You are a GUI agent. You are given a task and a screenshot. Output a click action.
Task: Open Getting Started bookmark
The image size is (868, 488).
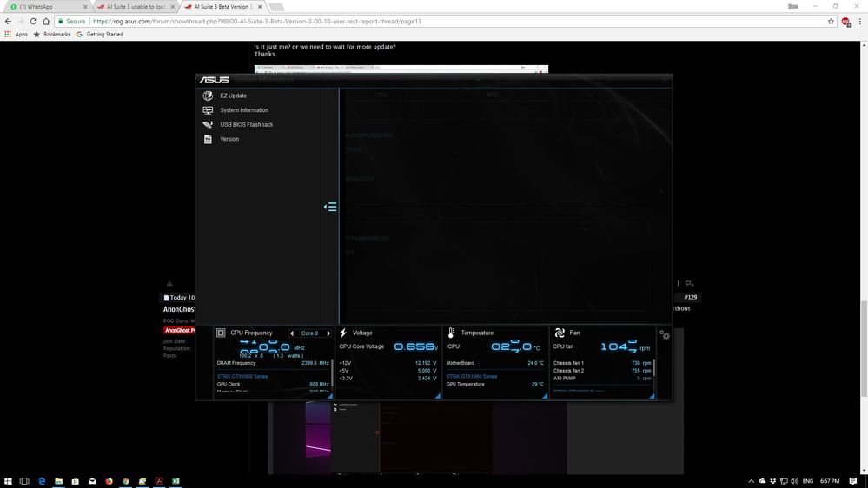[100, 35]
